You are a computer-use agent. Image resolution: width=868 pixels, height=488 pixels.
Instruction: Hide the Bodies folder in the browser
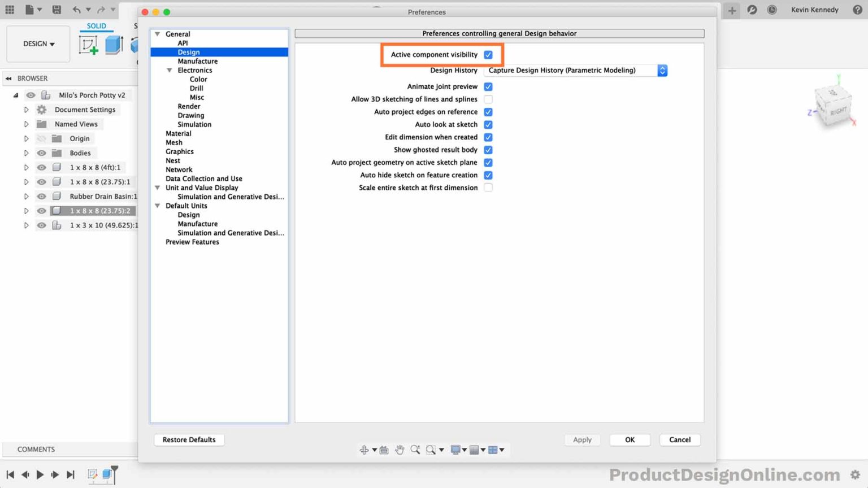41,152
